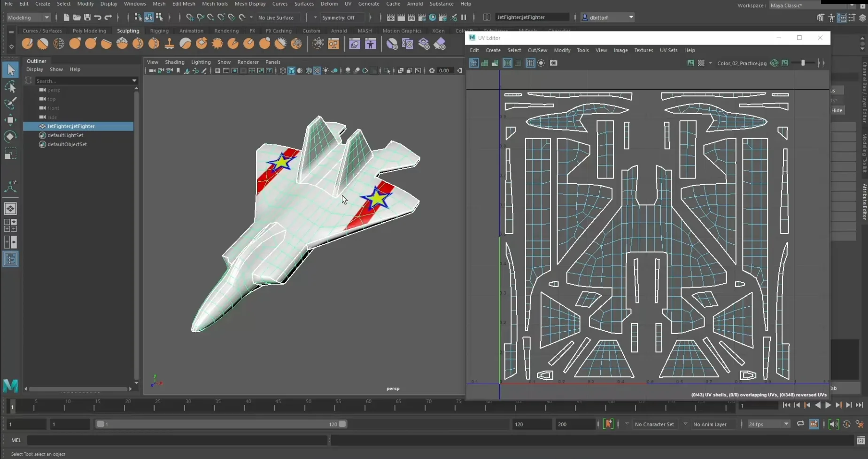Toggle the grid display in the UV Editor
868x459 pixels.
[x=530, y=63]
